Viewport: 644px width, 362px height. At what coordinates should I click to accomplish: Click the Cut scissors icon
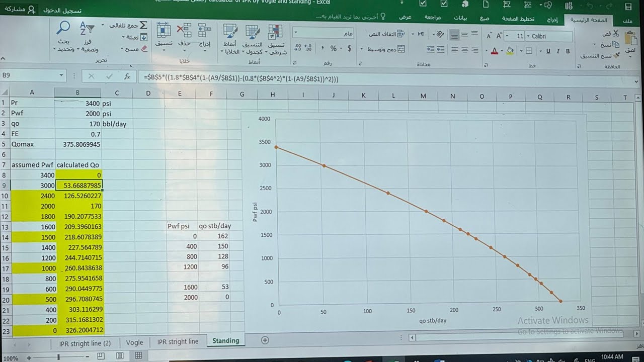pos(616,33)
